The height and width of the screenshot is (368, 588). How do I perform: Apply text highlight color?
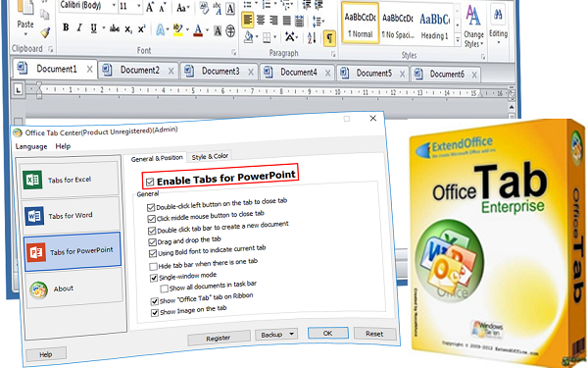tap(177, 30)
